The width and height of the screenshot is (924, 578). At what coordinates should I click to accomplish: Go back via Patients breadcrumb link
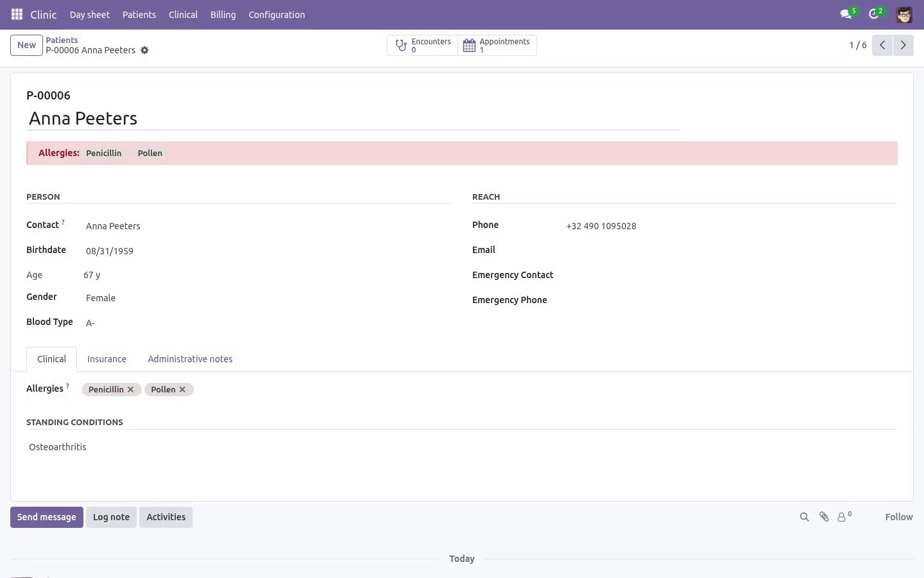[x=62, y=40]
